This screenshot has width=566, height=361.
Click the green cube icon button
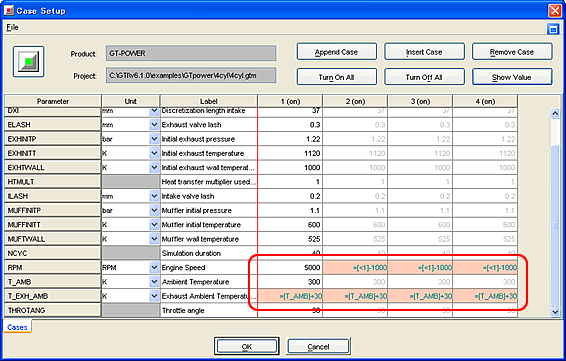(x=29, y=62)
